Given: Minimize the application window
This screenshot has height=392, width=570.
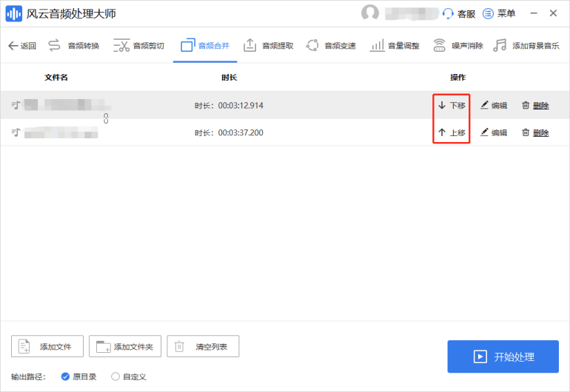Looking at the screenshot, I should [534, 13].
